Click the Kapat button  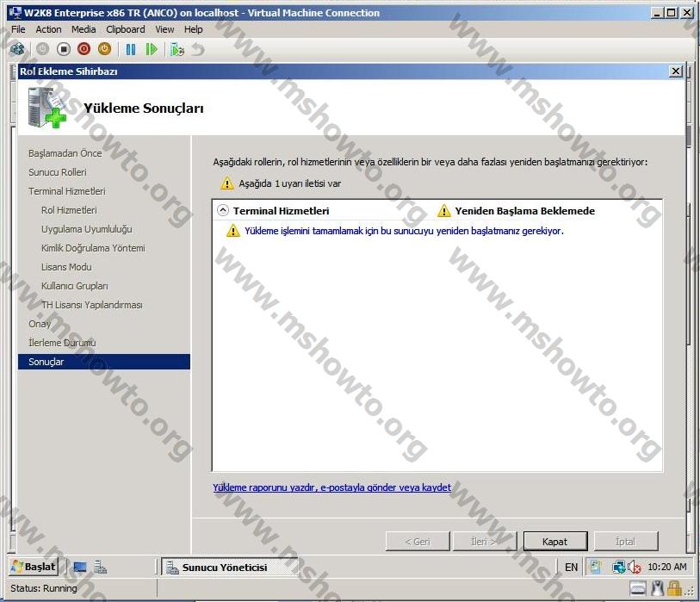click(x=554, y=542)
